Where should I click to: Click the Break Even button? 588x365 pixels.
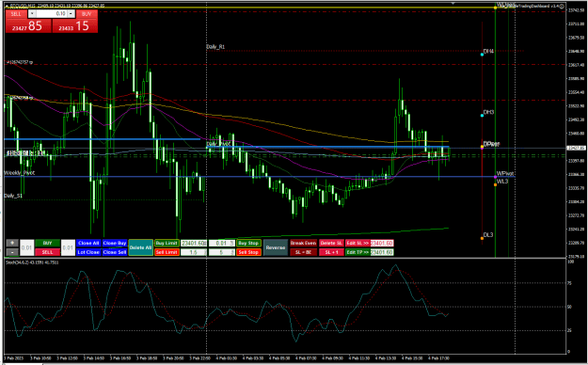(x=303, y=243)
